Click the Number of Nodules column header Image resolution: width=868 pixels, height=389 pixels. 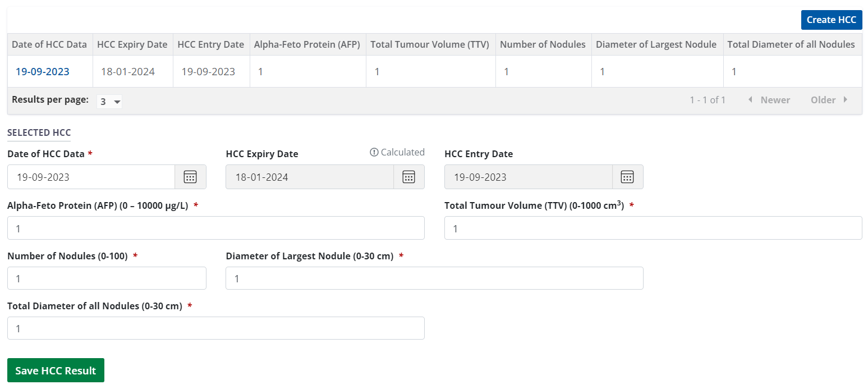coord(543,44)
